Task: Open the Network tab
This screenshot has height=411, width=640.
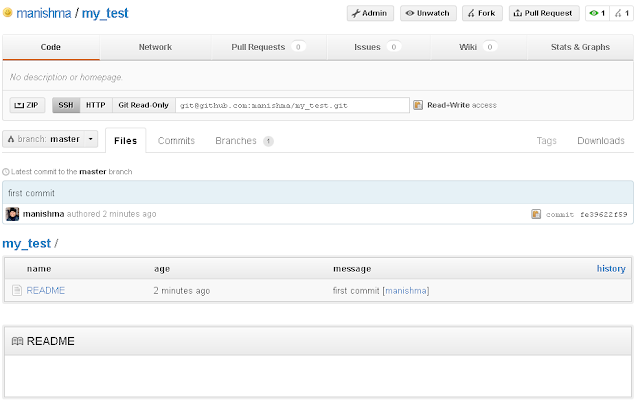Action: point(155,47)
